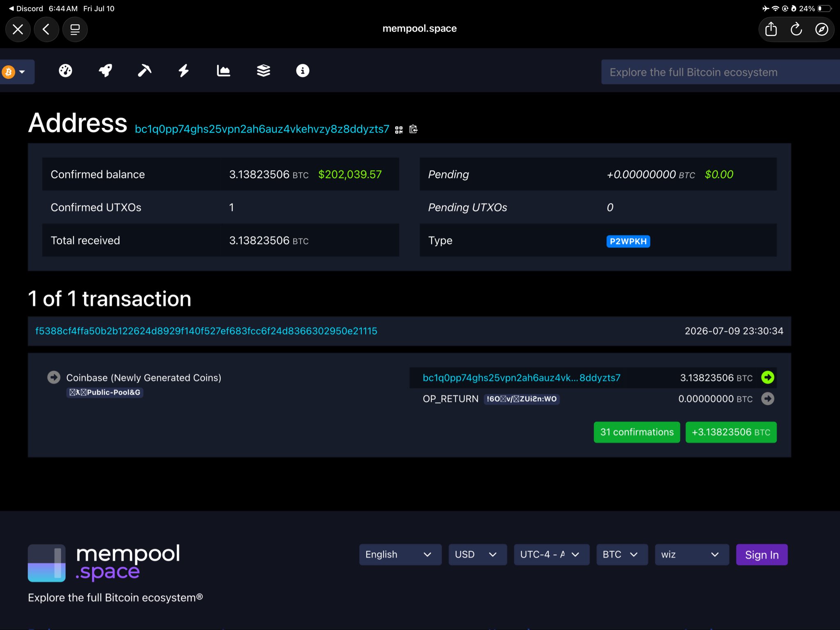Viewport: 840px width, 630px height.
Task: Open in Safari via compass icon
Action: (822, 30)
